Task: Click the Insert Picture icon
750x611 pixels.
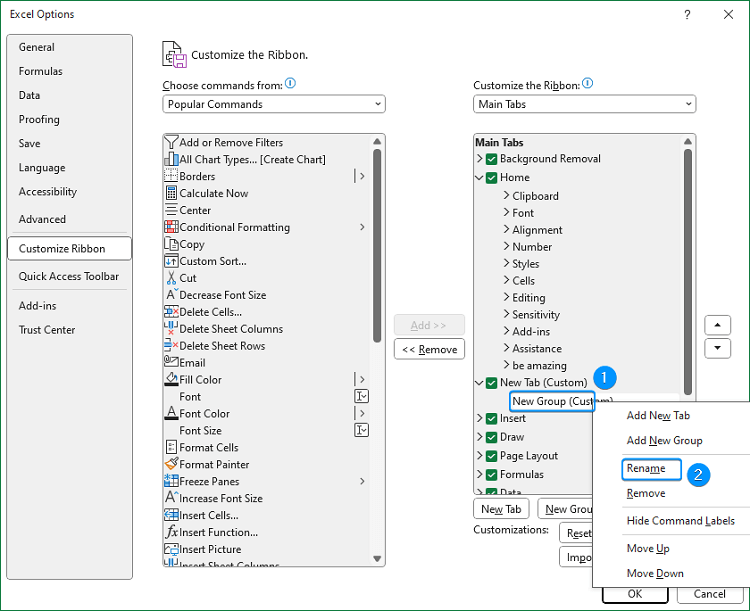Action: coord(171,549)
